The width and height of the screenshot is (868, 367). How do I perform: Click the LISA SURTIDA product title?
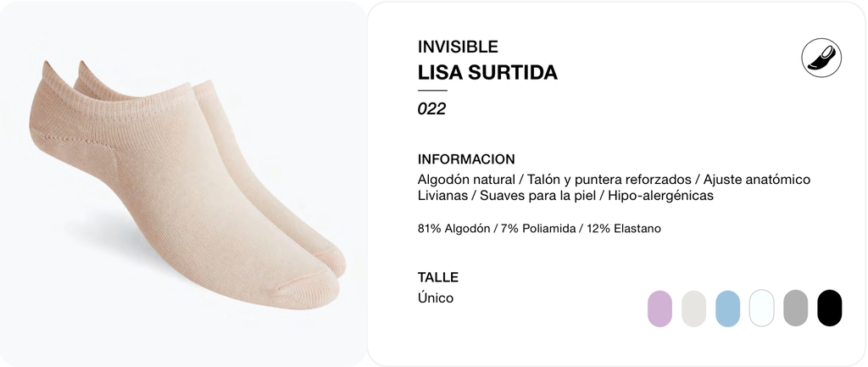[487, 72]
